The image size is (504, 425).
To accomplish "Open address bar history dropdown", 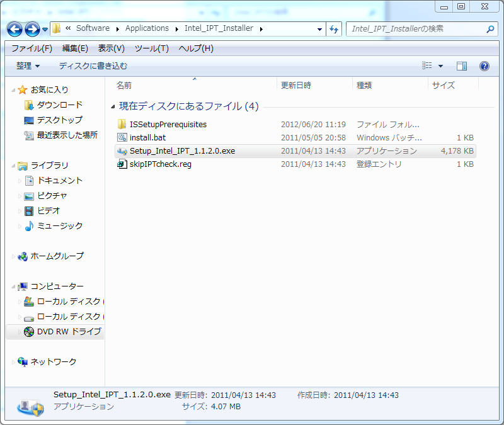I will point(319,29).
